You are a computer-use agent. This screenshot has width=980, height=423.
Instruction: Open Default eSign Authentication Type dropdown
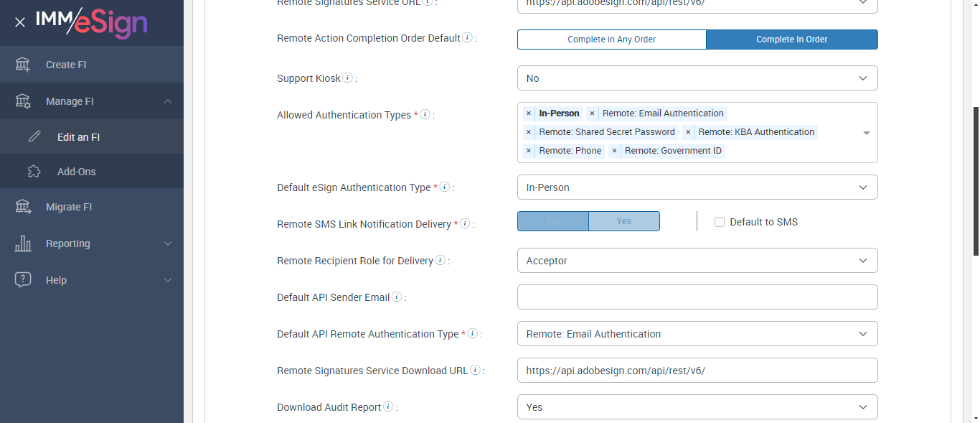pos(697,187)
